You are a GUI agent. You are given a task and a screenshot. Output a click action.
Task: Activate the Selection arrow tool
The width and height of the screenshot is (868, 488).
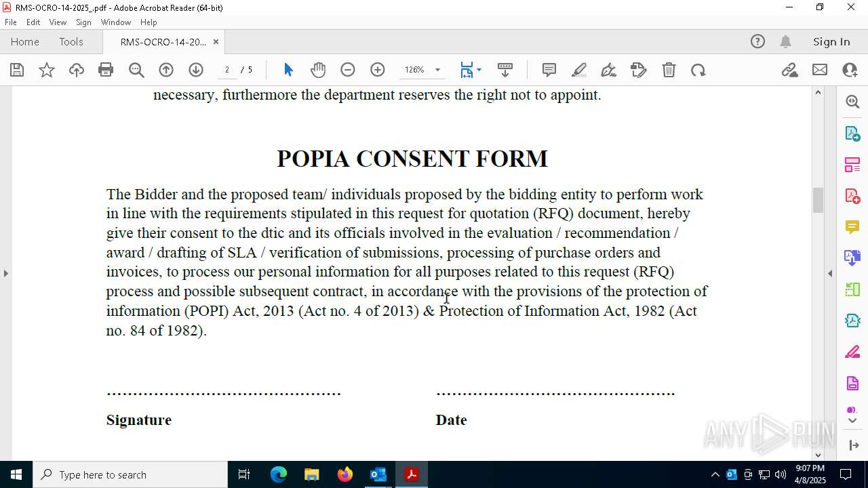pos(288,70)
